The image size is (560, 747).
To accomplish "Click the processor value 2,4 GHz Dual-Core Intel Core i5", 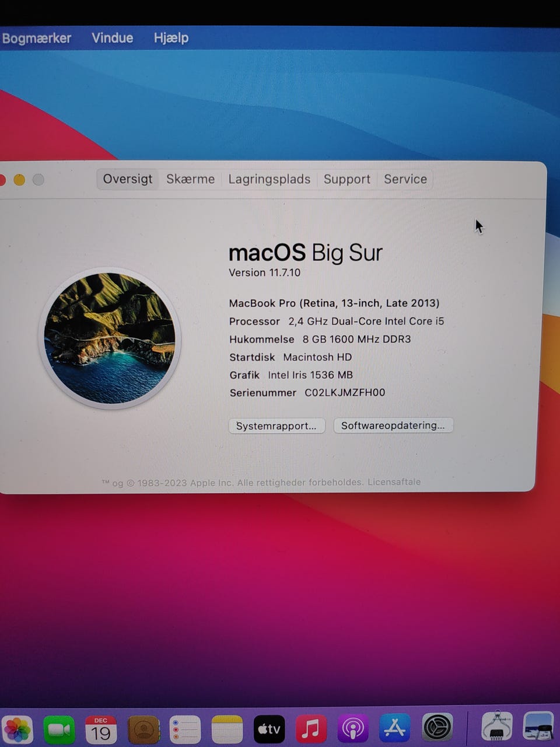I will point(366,321).
